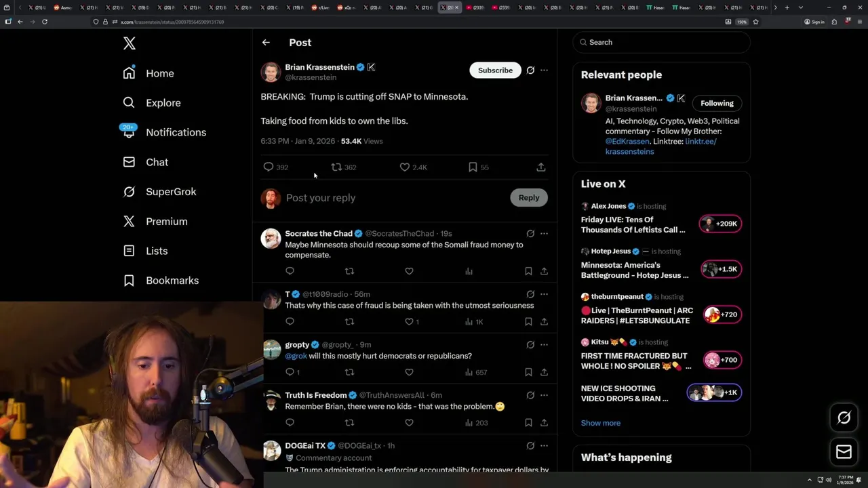Click the Search box on X
868x488 pixels.
[x=661, y=42]
